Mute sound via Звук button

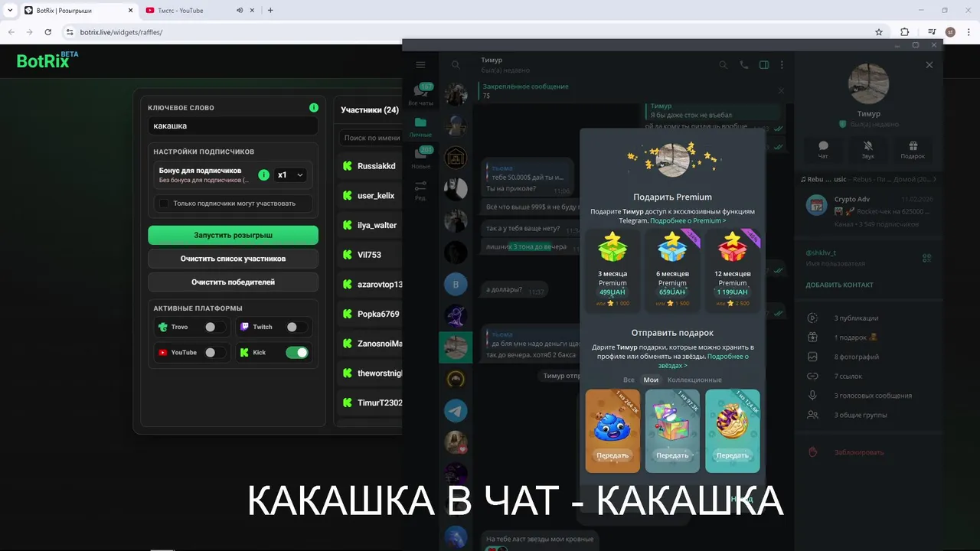point(867,149)
